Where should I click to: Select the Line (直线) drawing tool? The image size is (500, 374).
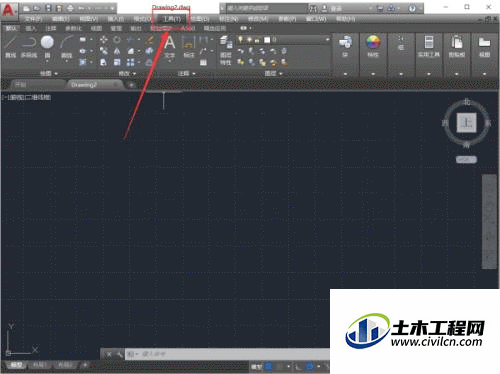coord(10,47)
